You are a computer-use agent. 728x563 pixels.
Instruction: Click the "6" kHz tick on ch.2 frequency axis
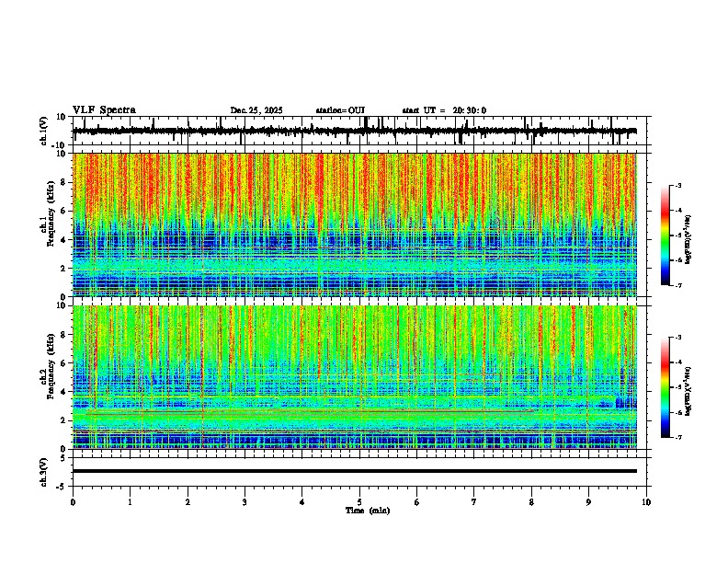[x=65, y=362]
